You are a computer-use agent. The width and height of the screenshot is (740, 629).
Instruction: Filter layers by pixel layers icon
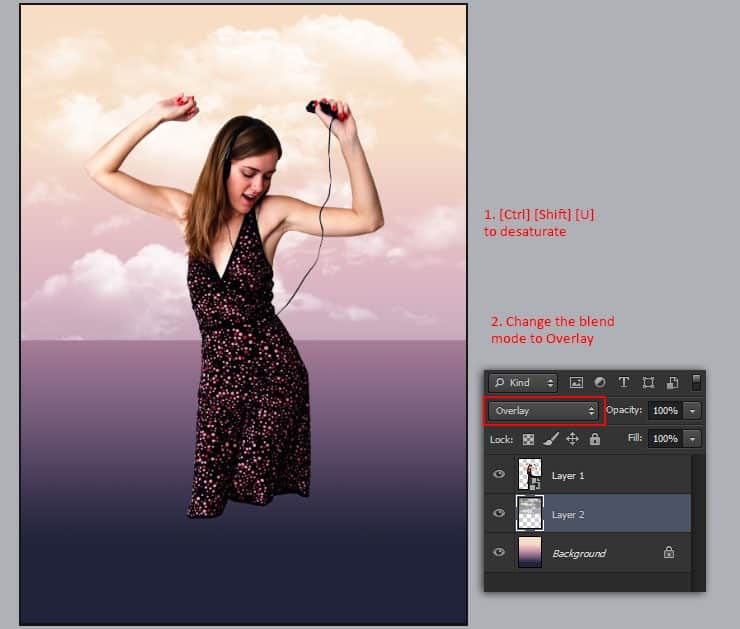pos(576,383)
